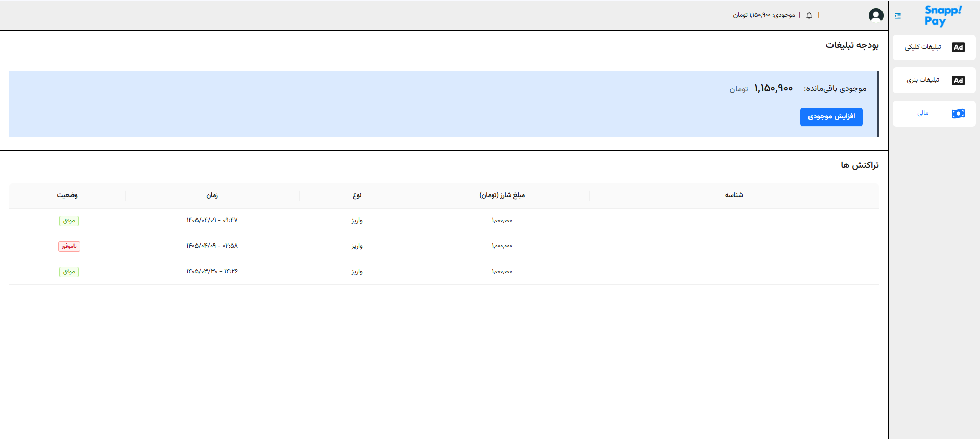Click the وضعیت column header

67,196
